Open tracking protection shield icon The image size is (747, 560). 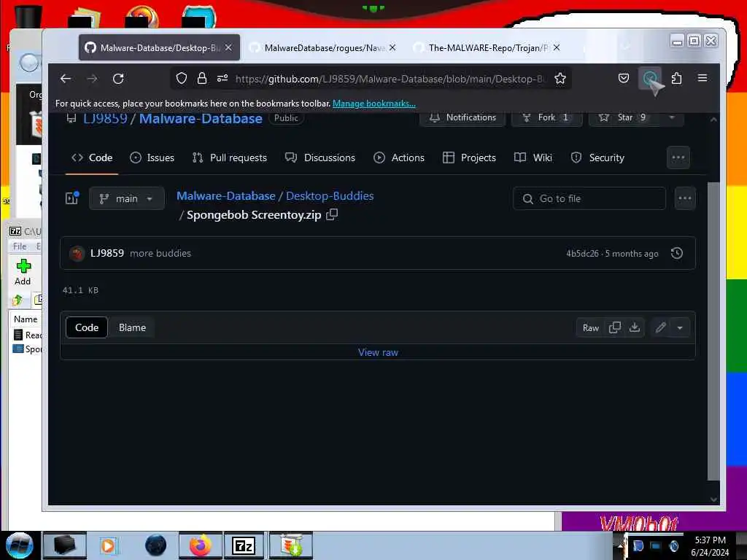[x=182, y=79]
